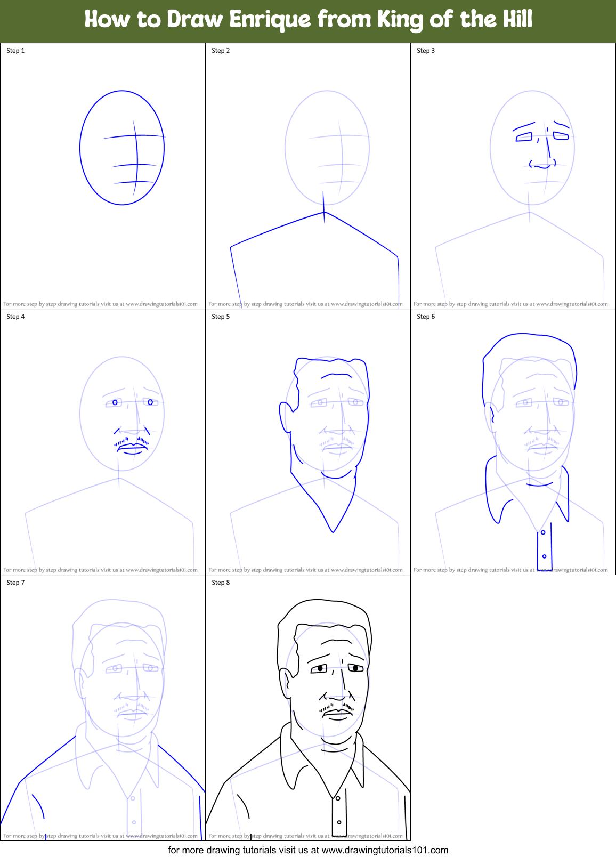Open the Step 5 drawing thumbnail

coord(308,442)
